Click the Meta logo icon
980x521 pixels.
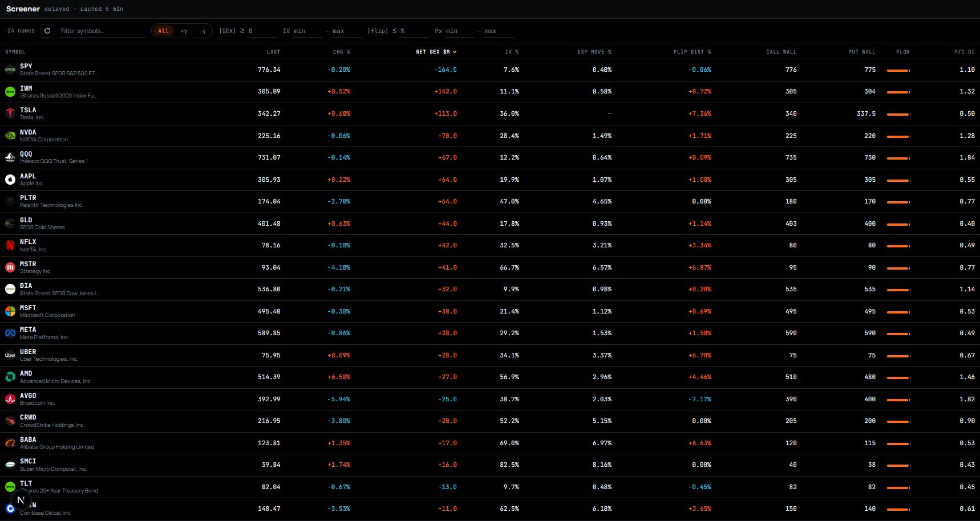pos(10,333)
